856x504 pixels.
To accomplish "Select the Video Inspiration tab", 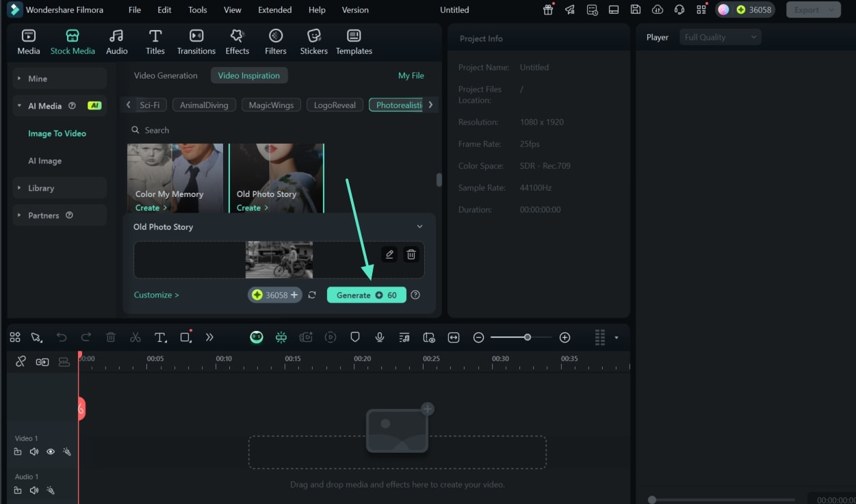I will (x=249, y=75).
